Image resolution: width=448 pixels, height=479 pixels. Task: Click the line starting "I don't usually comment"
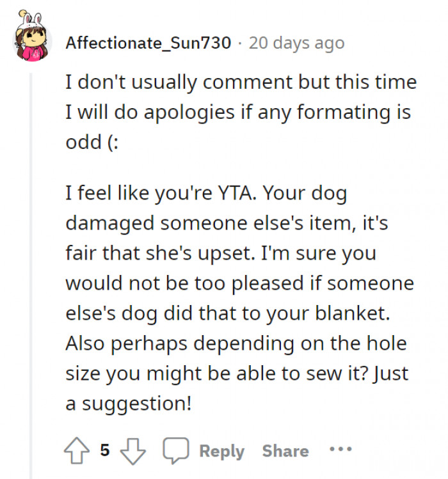241,82
